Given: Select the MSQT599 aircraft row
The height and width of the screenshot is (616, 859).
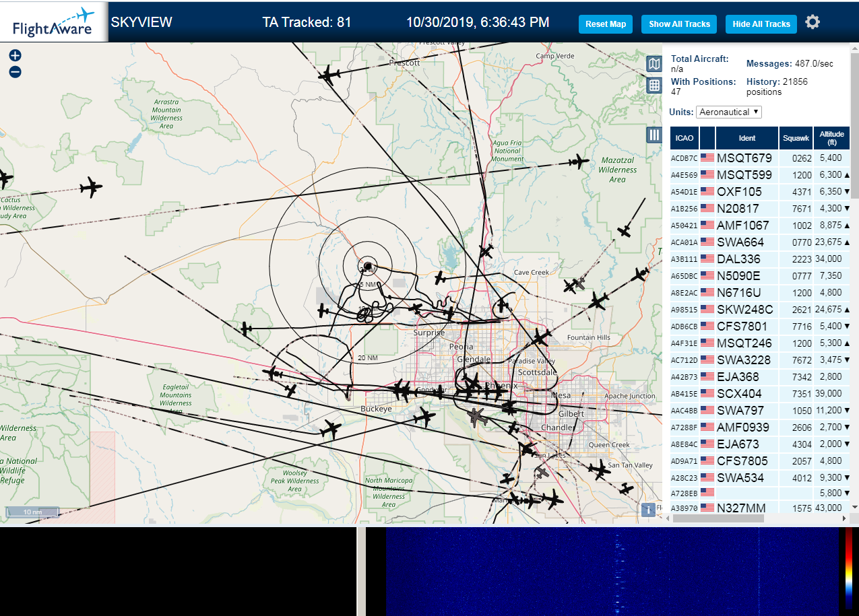Looking at the screenshot, I should pyautogui.click(x=760, y=174).
